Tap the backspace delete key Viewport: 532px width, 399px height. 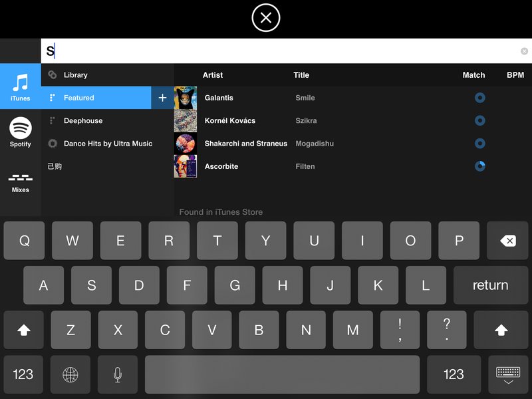coord(507,241)
